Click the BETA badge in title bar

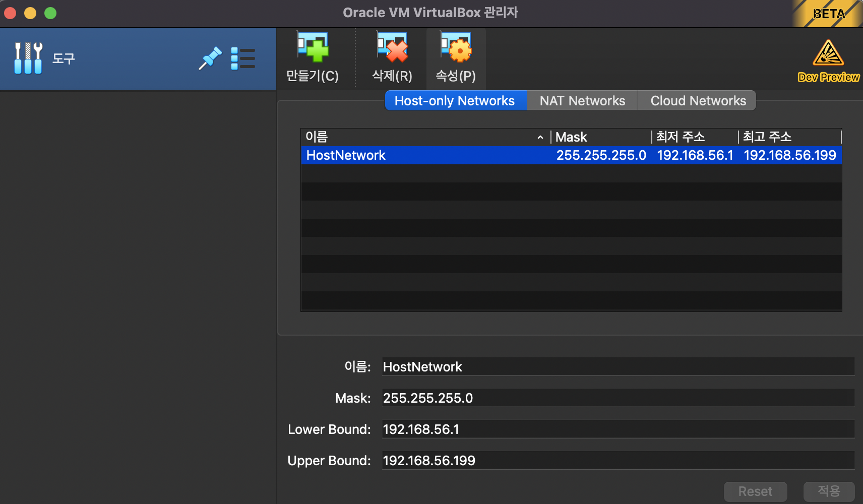(828, 14)
